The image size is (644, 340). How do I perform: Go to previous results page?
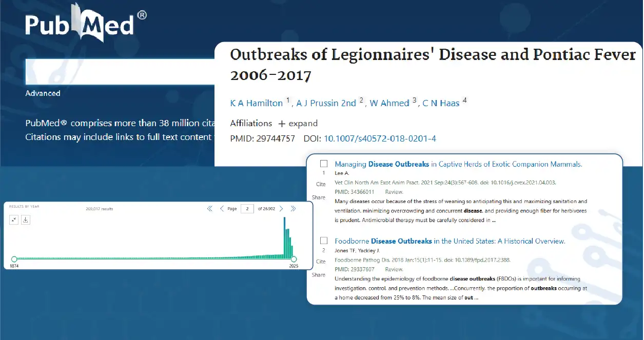point(222,209)
